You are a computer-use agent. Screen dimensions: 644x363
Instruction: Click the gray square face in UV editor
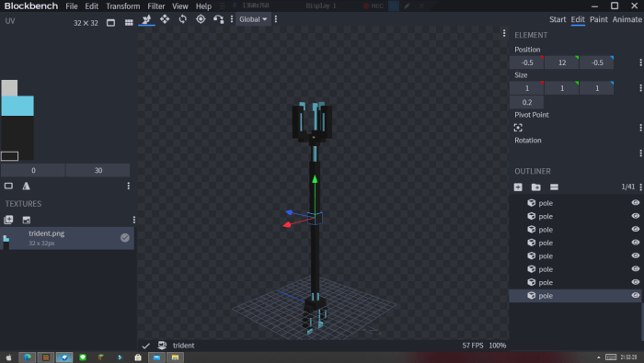point(9,88)
